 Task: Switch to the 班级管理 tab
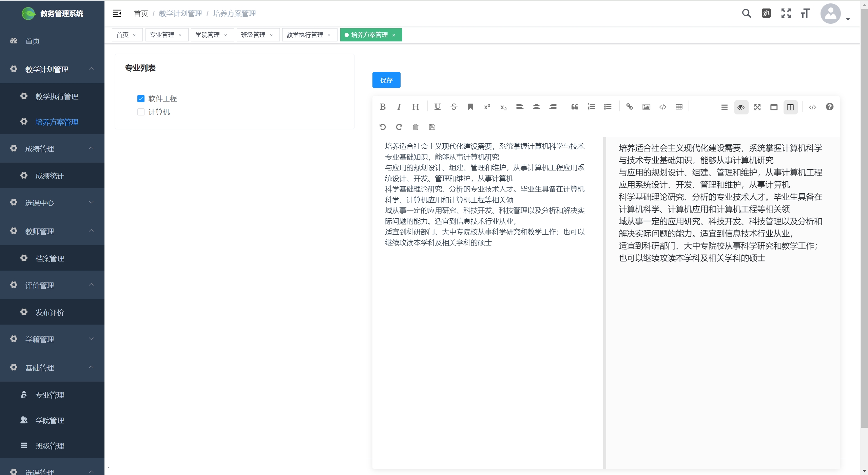(253, 35)
